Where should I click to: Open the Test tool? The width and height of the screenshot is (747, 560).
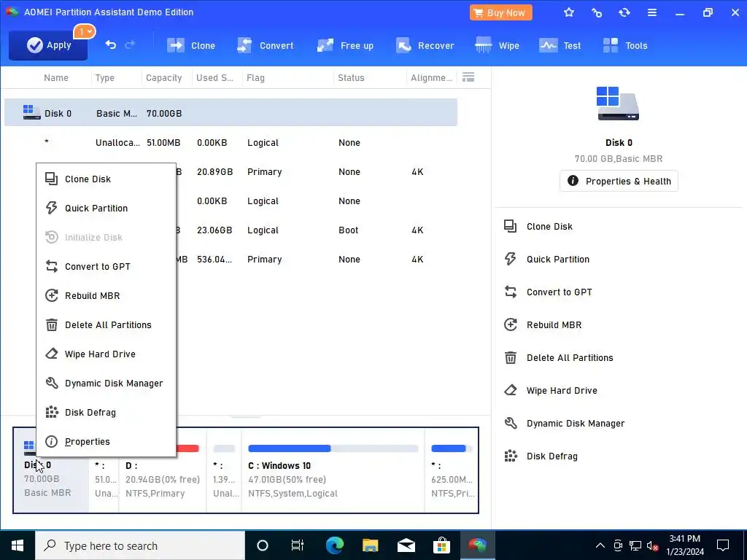pos(560,46)
